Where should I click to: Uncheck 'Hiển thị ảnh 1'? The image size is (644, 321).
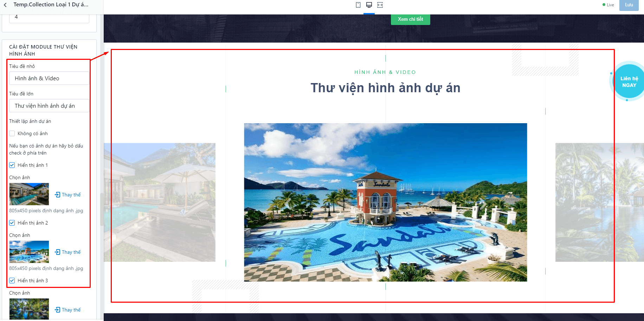12,165
